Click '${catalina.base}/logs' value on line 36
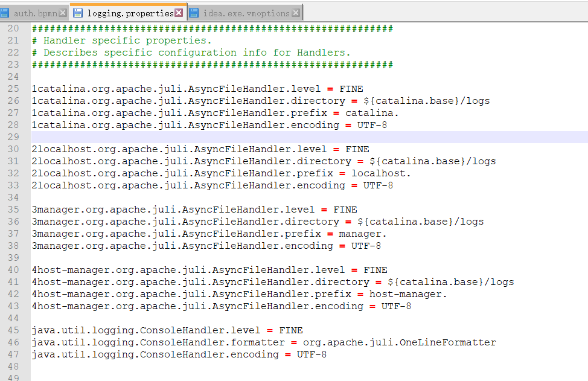 tap(421, 222)
